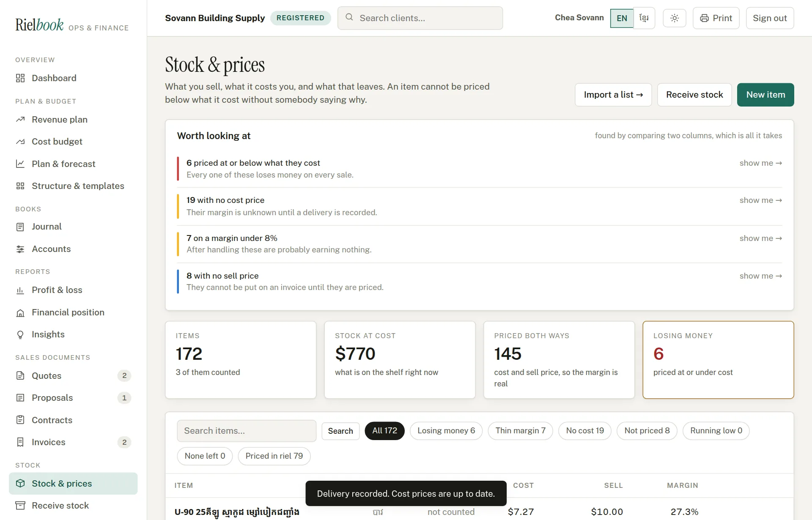Screen dimensions: 812x520
Task: Click the Contracts clipboard icon
Action: [20, 420]
